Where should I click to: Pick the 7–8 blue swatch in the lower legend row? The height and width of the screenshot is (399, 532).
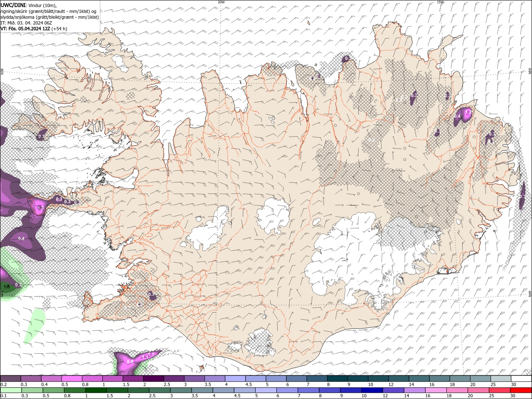(308, 390)
